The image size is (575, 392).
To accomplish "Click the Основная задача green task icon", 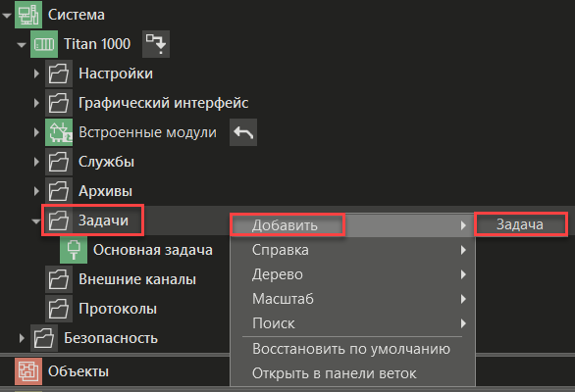I will [74, 250].
